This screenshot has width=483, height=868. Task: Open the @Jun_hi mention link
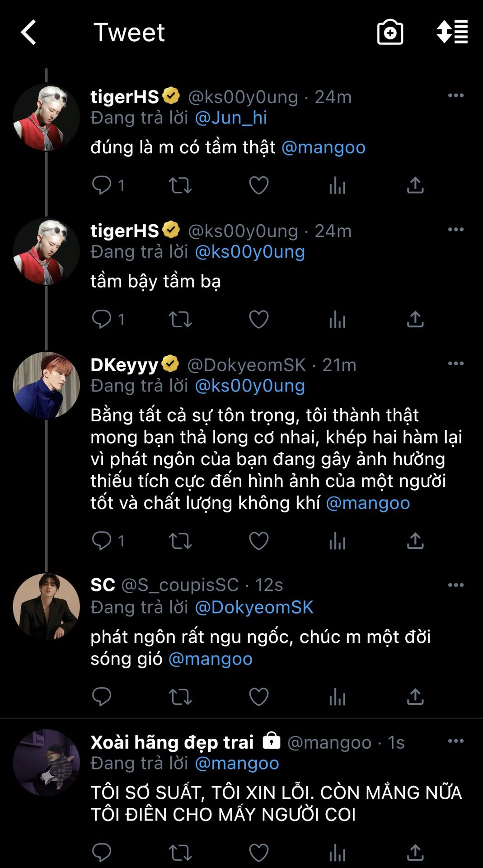[231, 118]
